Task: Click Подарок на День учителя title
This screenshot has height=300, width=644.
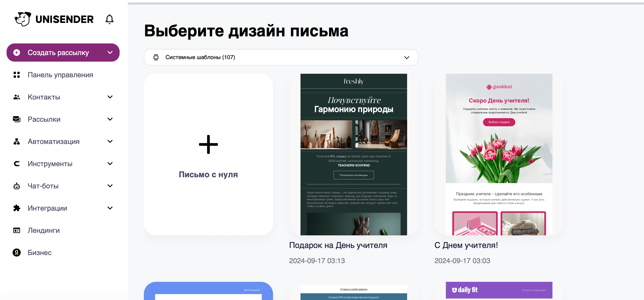Action: [338, 245]
